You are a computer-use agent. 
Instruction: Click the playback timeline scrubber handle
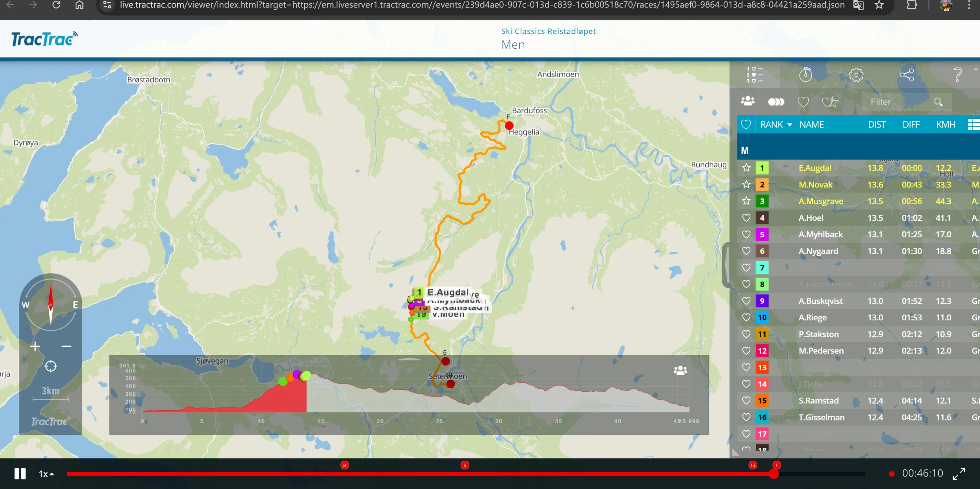click(773, 474)
